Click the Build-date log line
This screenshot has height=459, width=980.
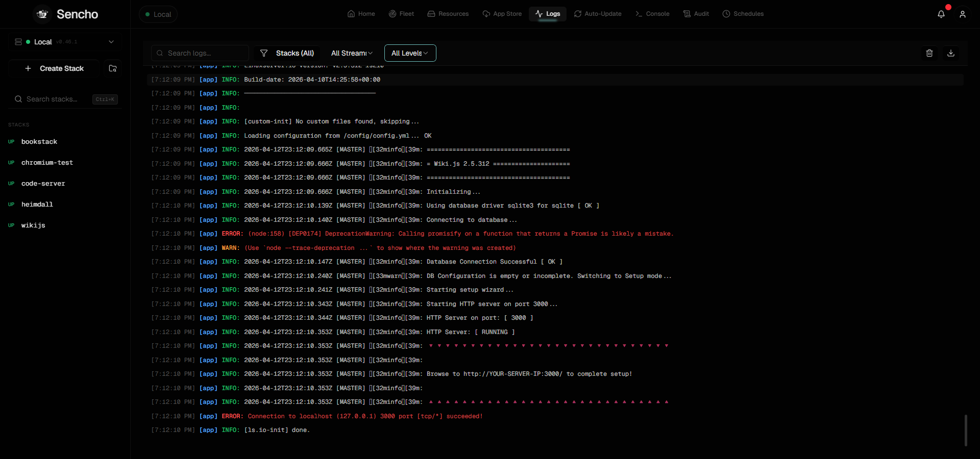555,80
